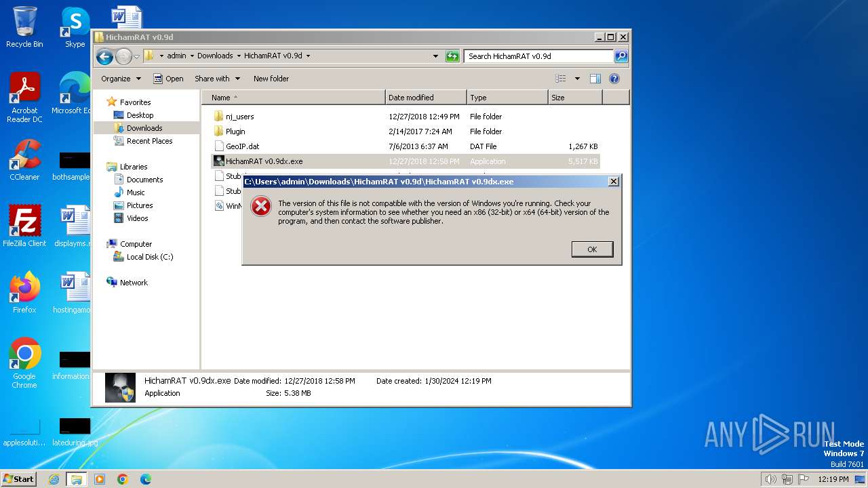Click the search magnifier icon

621,56
